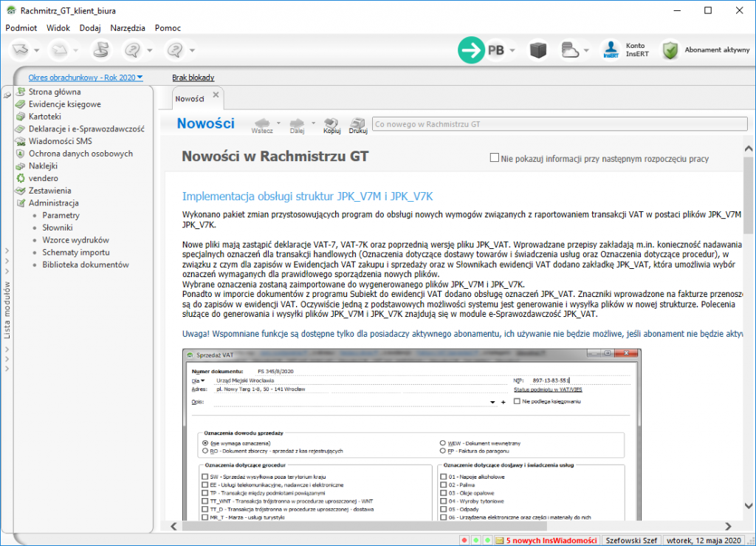
Task: Select Wzorce wydruków under Administracja
Action: coord(76,239)
